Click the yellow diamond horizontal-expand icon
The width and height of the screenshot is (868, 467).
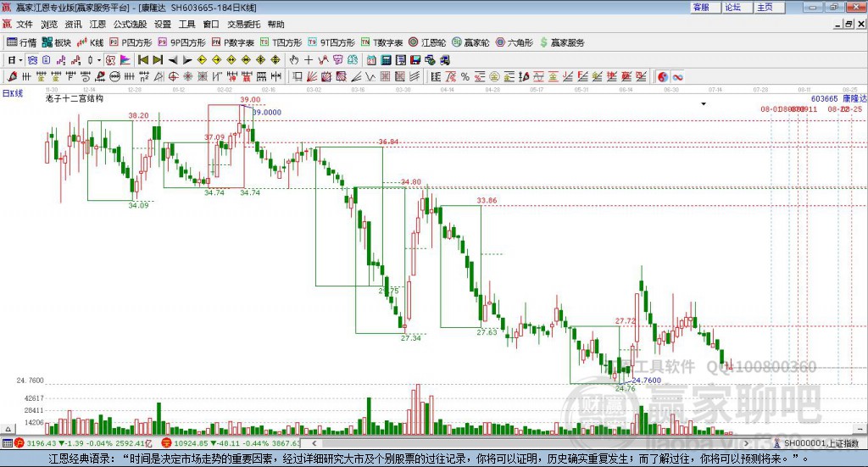231,60
